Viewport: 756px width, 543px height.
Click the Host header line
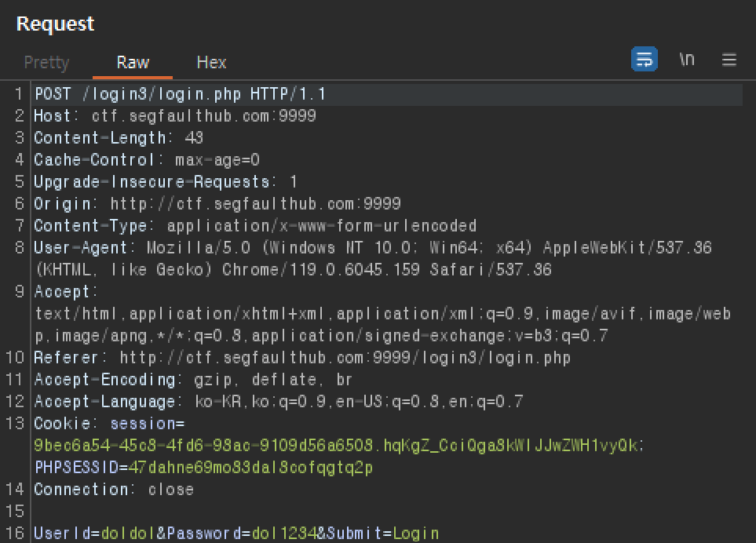[x=175, y=116]
